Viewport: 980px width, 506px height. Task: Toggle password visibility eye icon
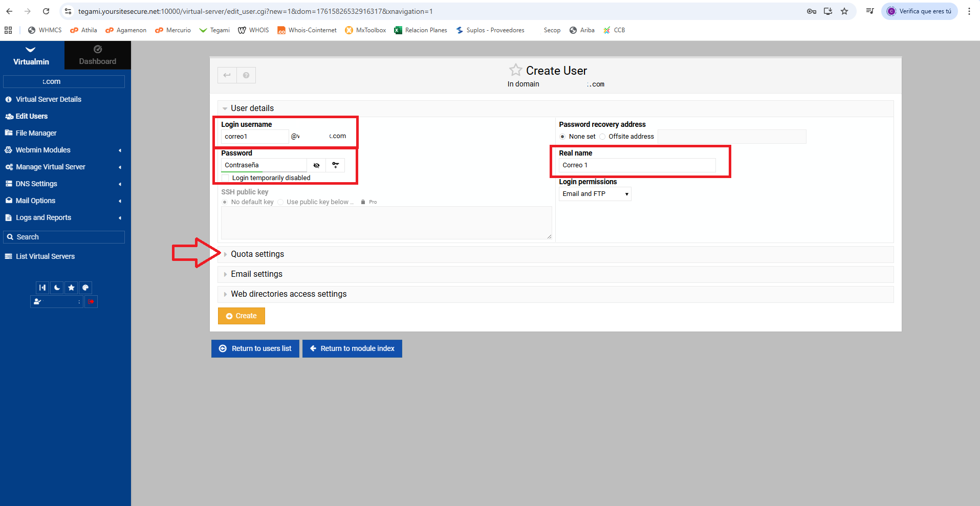pyautogui.click(x=316, y=165)
